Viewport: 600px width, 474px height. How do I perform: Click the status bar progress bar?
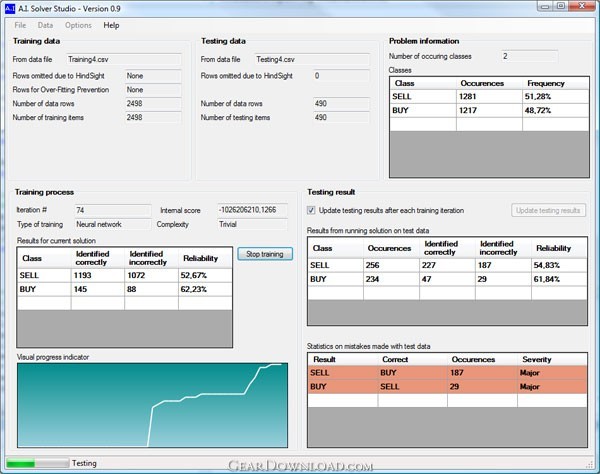tap(37, 463)
